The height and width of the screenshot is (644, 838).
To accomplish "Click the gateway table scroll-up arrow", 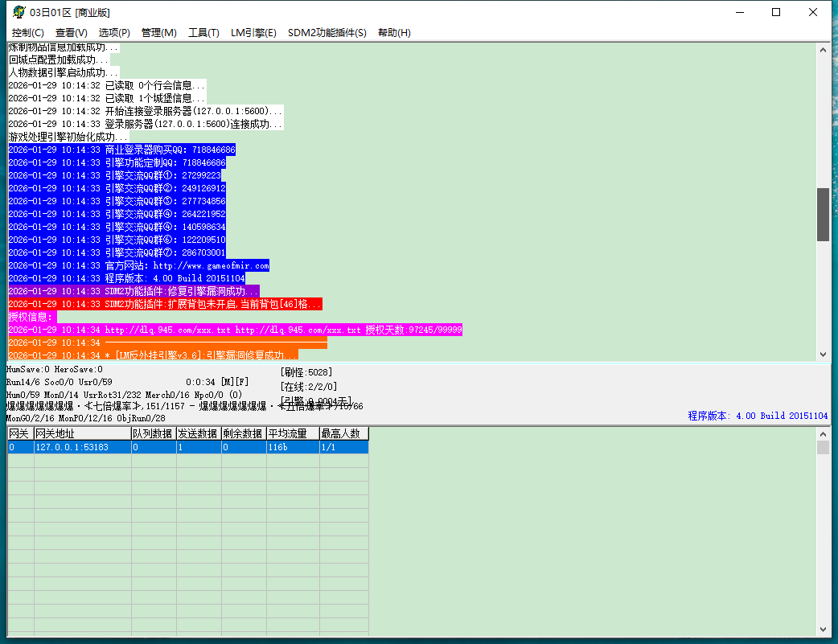I will [823, 434].
